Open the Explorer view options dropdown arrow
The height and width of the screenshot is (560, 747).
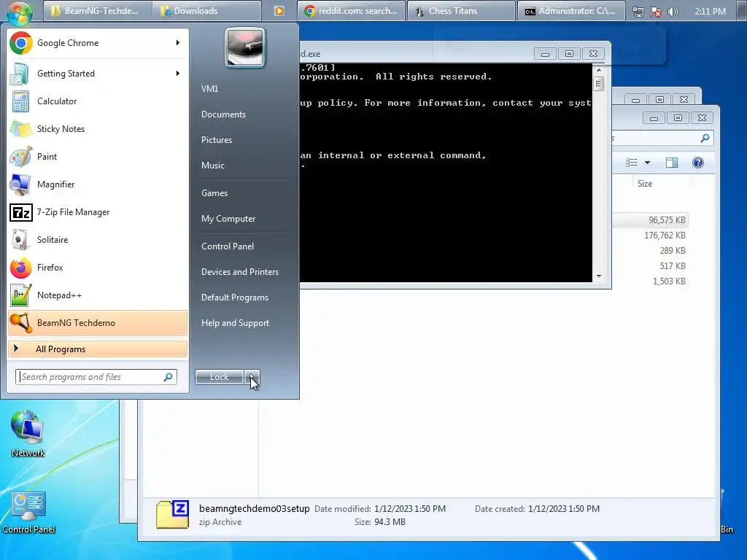[648, 163]
